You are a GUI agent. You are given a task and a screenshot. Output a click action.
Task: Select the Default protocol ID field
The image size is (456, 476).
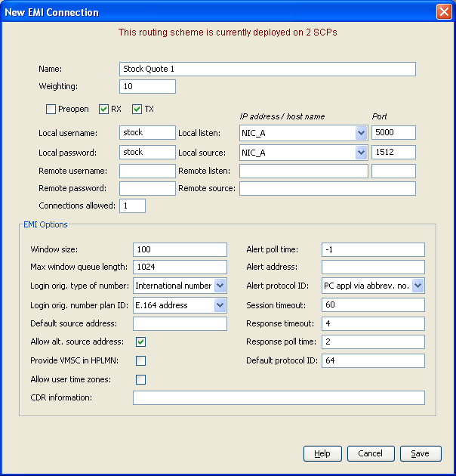coord(373,360)
